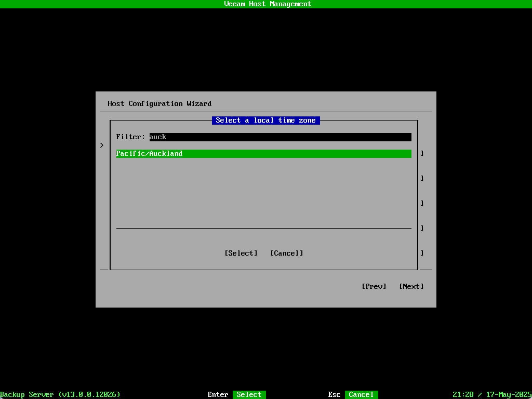Click the closing bracket beside Pacific/Auckland row
532x399 pixels.
[x=422, y=154]
